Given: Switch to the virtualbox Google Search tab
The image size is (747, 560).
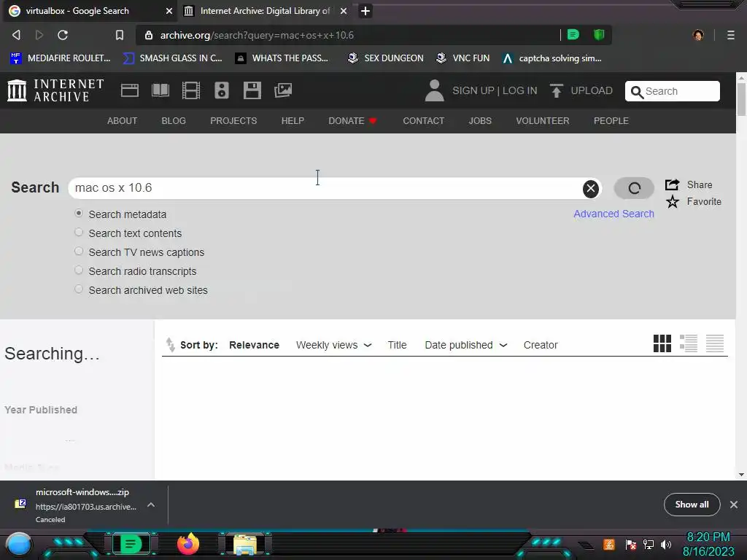Looking at the screenshot, I should [90, 11].
